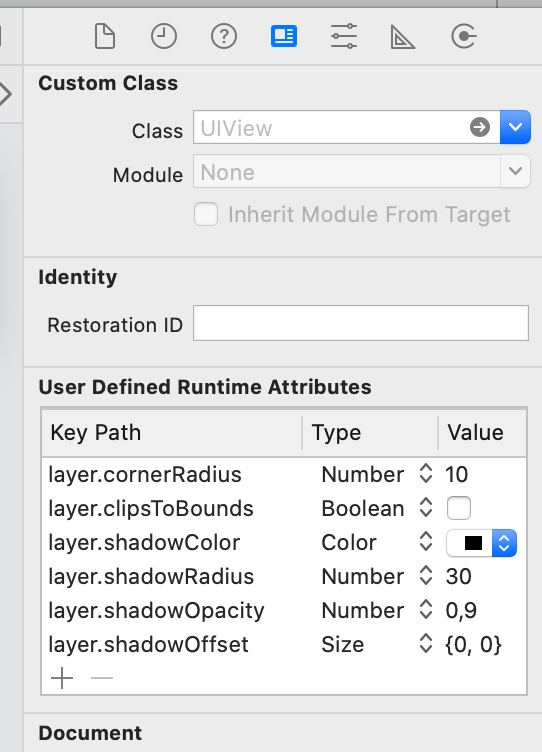Click the shadowRadius value 30

point(458,576)
